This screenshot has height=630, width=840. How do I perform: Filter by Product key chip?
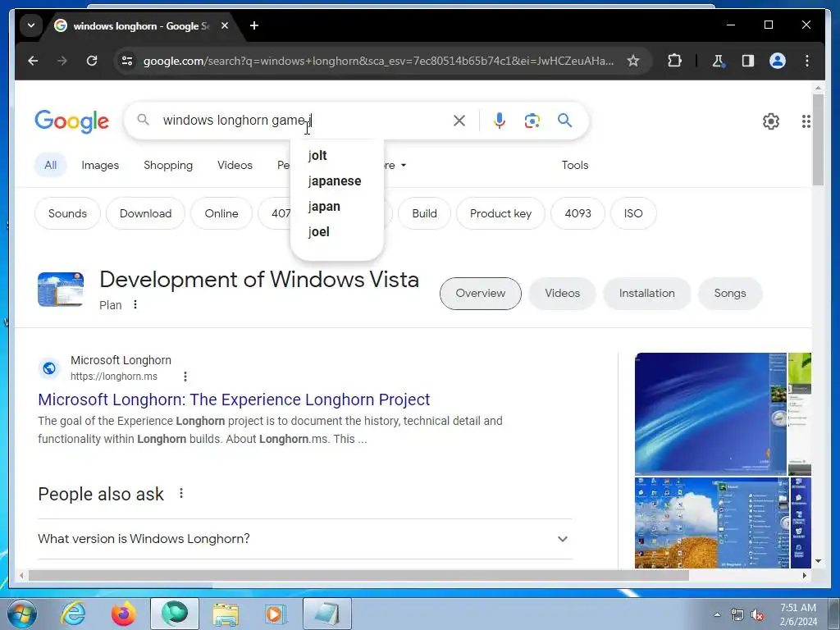click(x=500, y=213)
